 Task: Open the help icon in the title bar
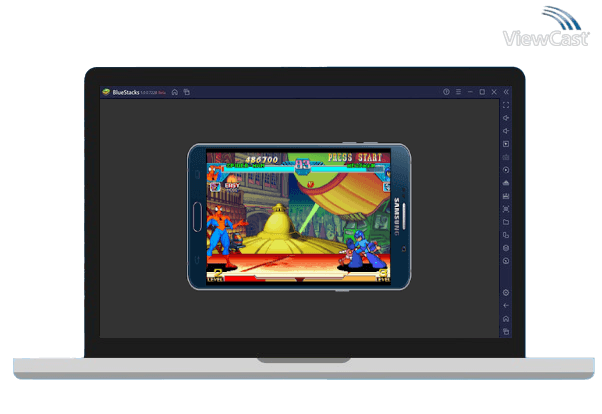pos(446,92)
